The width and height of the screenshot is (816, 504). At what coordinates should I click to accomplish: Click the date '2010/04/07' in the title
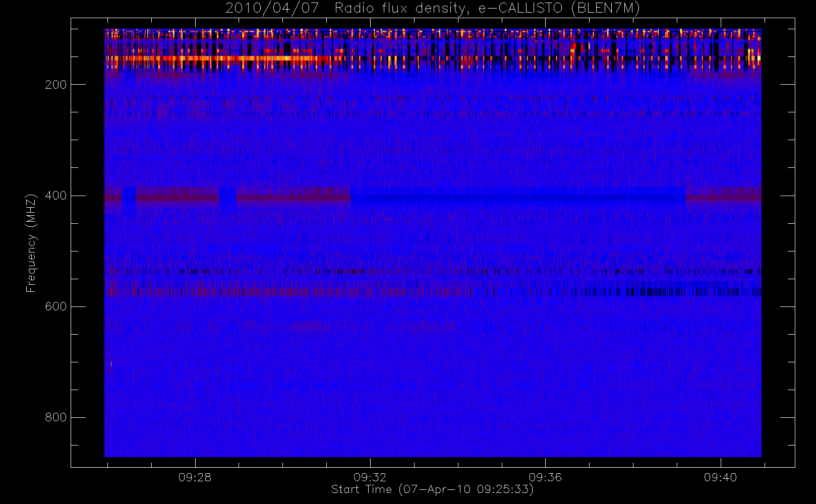[x=272, y=9]
